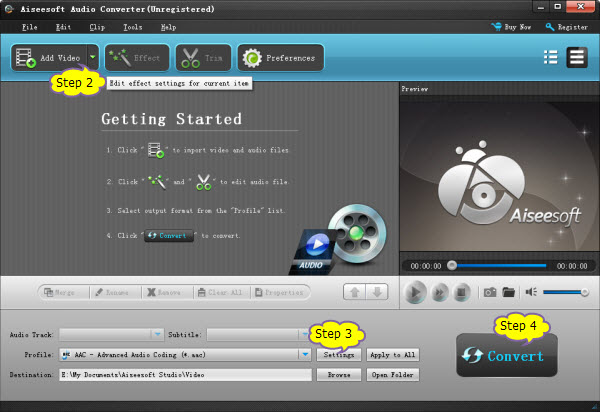The image size is (600, 412).
Task: Mute audio with the speaker icon
Action: tap(531, 292)
